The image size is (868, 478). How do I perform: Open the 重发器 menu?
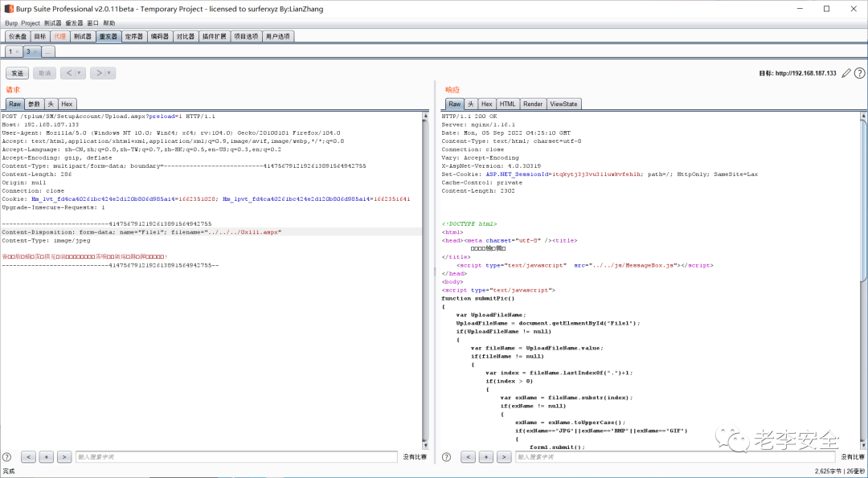[x=74, y=23]
